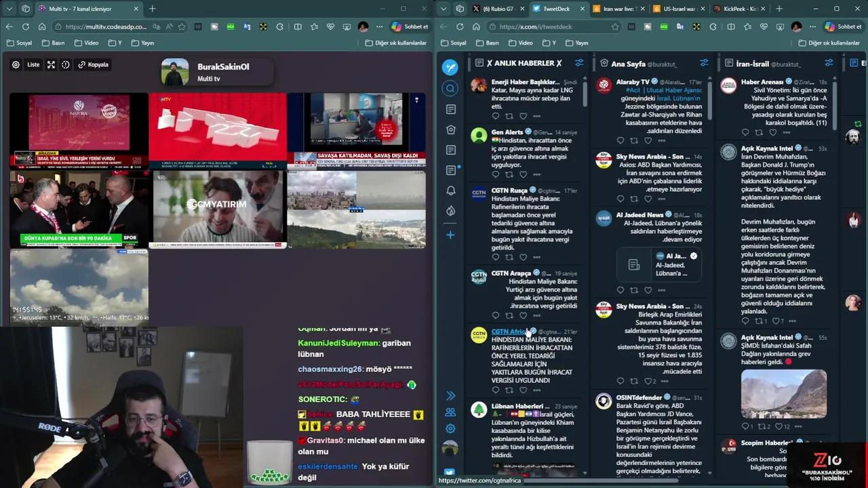Image resolution: width=868 pixels, height=488 pixels.
Task: Open translate icon in left window address bar
Action: pos(157,26)
